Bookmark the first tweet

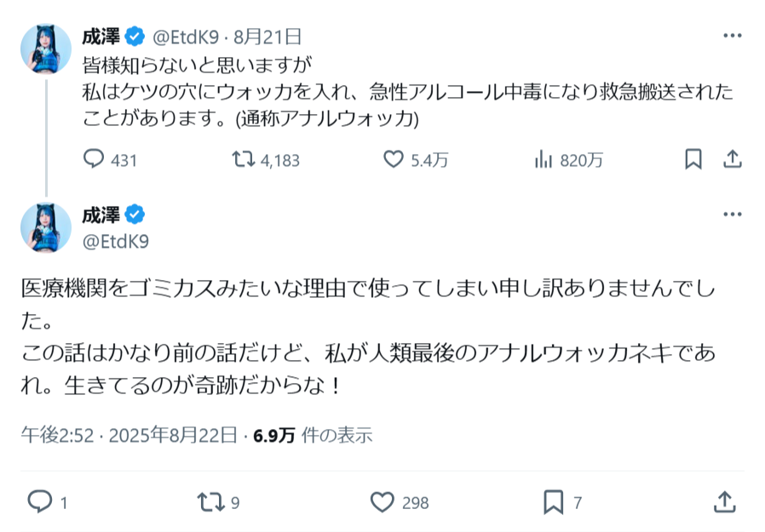point(693,159)
